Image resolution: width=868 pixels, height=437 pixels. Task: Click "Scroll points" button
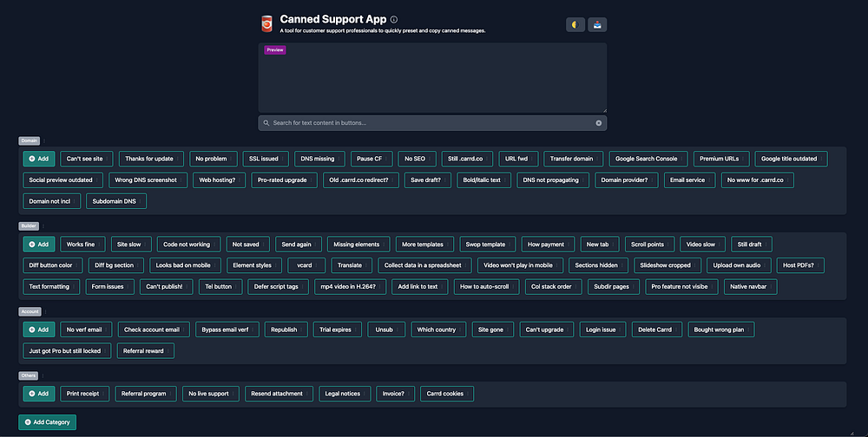coord(649,244)
